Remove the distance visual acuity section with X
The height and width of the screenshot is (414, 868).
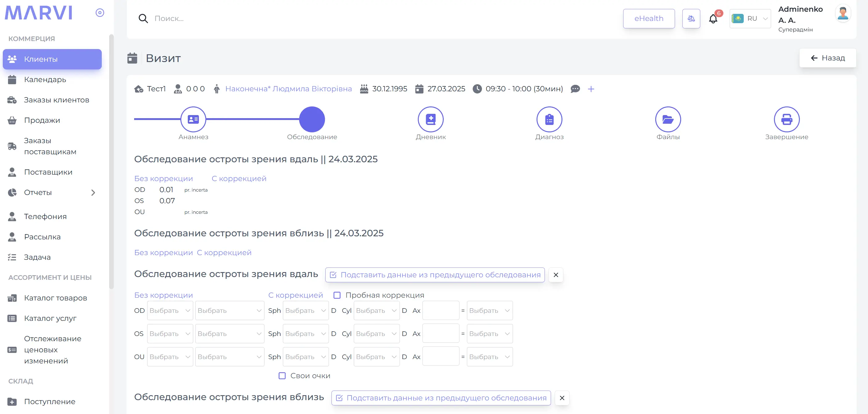click(x=556, y=275)
